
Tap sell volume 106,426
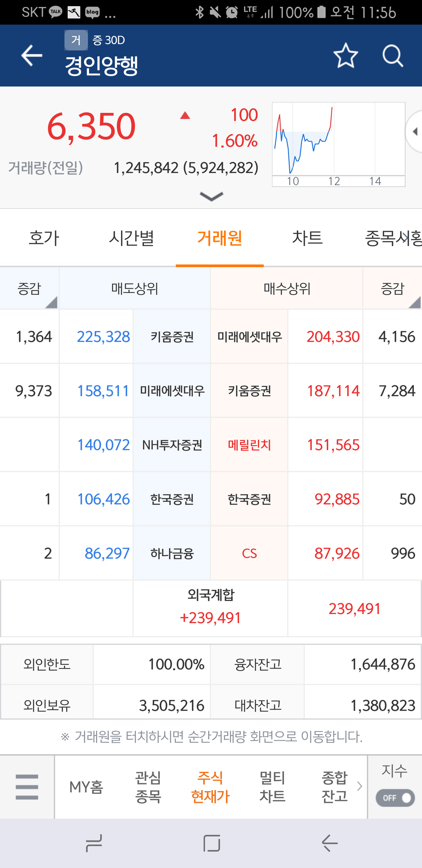click(x=104, y=499)
